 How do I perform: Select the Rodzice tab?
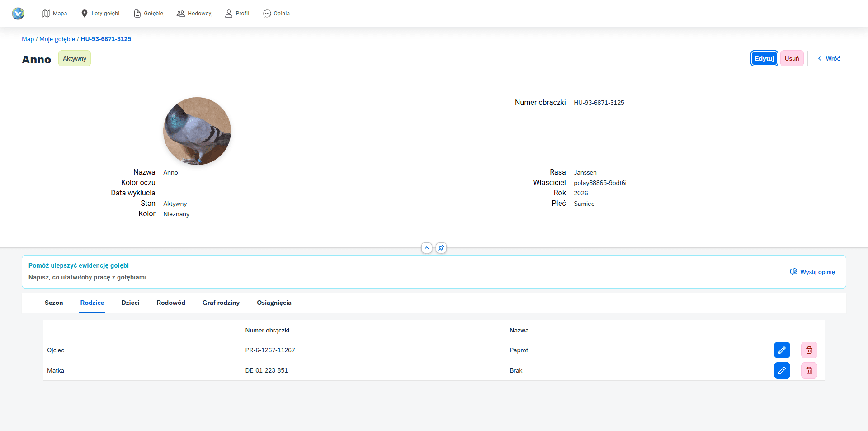pos(92,303)
